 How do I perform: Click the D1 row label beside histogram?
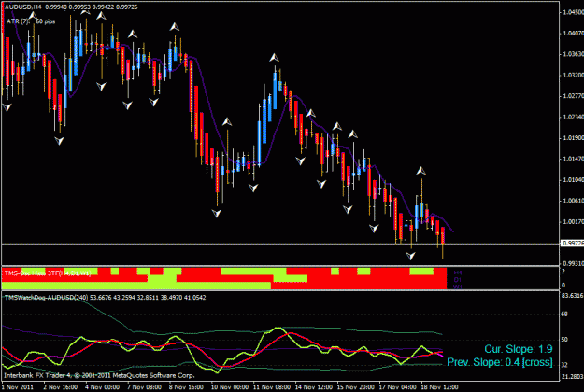(457, 280)
